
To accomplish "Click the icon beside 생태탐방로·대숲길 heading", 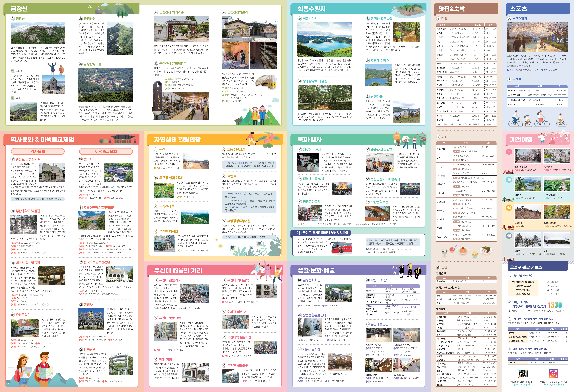I will point(300,81).
